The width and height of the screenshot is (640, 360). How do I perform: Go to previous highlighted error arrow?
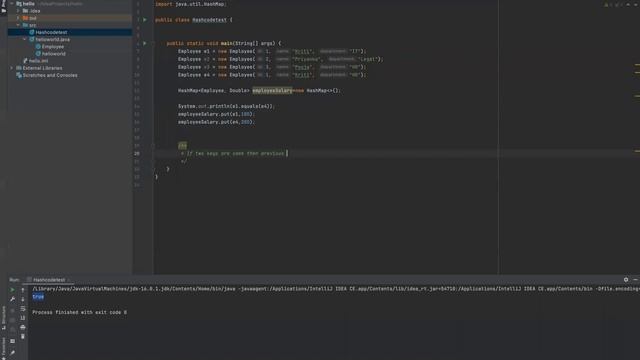[628, 4]
